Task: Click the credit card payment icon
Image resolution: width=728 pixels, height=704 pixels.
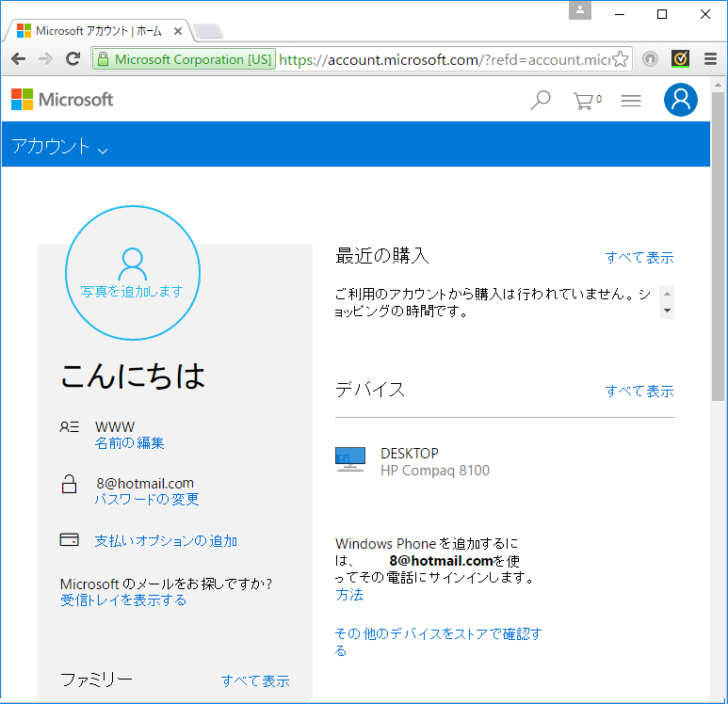Action: point(69,539)
